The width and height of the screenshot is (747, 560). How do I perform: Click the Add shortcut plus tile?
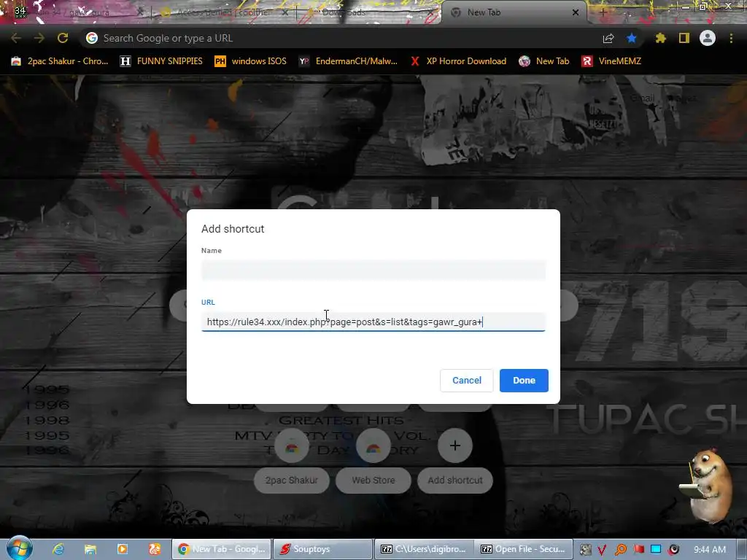pyautogui.click(x=455, y=459)
